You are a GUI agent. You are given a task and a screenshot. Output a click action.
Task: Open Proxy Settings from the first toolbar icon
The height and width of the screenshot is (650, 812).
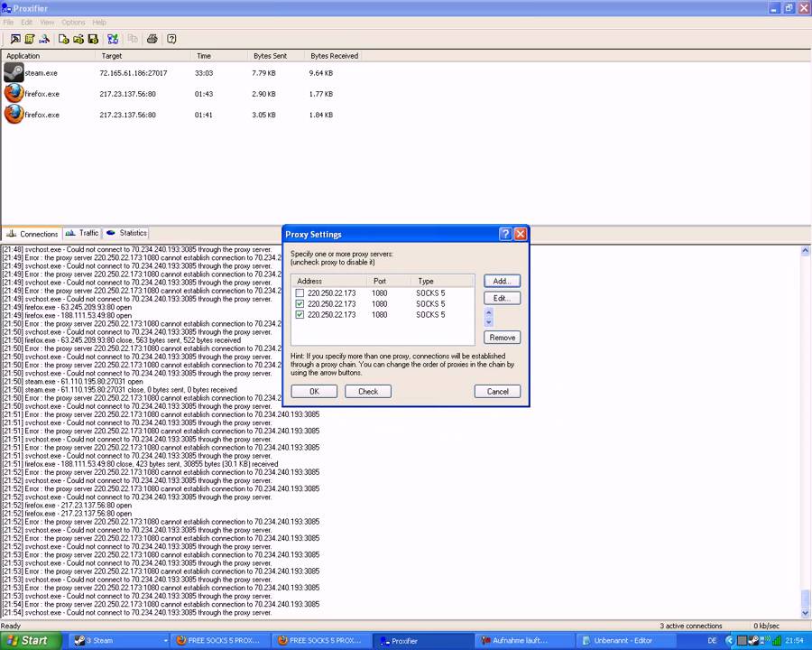point(15,39)
